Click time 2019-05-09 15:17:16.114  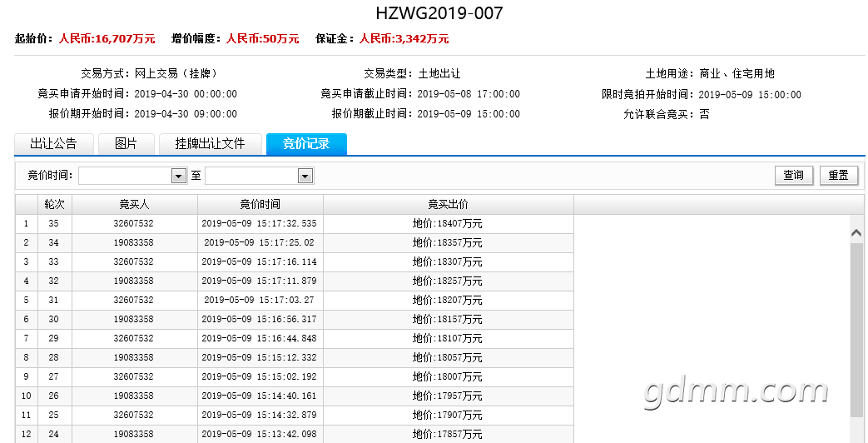259,262
